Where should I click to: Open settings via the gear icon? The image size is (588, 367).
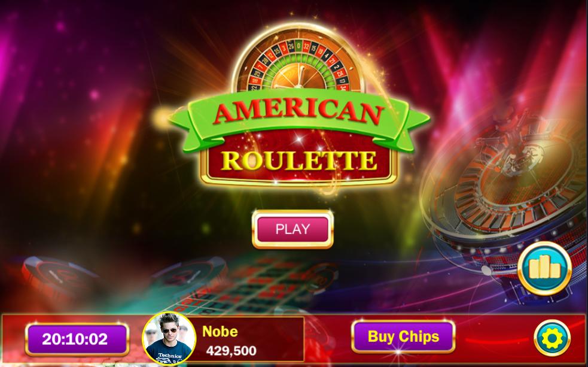tap(552, 338)
